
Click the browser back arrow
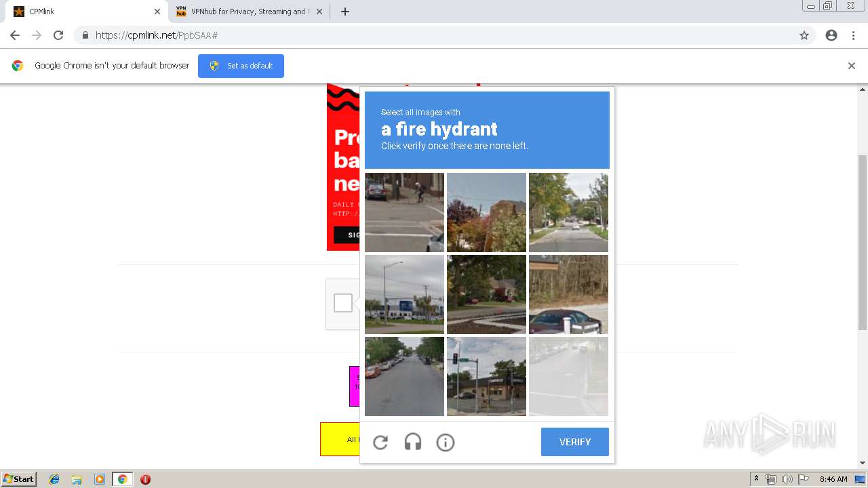pos(15,35)
